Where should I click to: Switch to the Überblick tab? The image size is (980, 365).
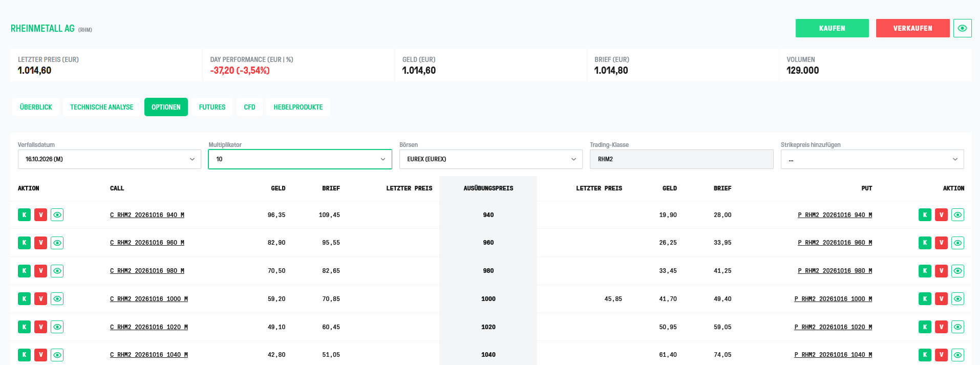[36, 107]
